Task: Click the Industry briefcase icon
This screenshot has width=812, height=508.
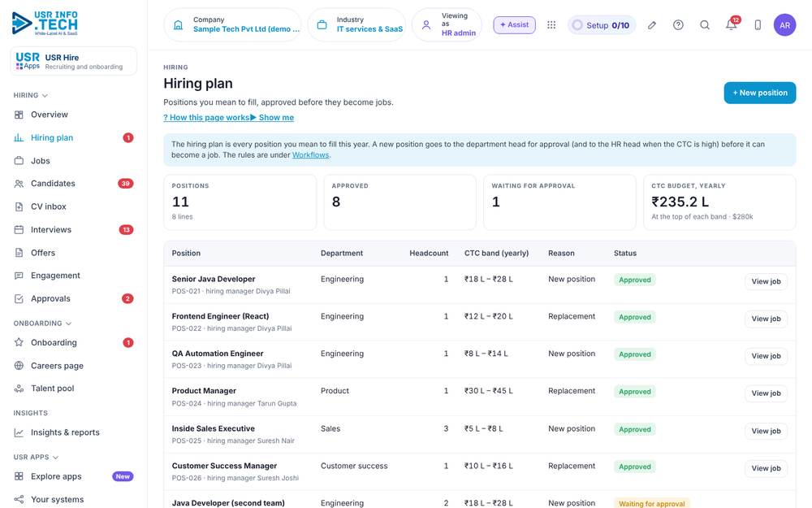Action: coord(322,25)
